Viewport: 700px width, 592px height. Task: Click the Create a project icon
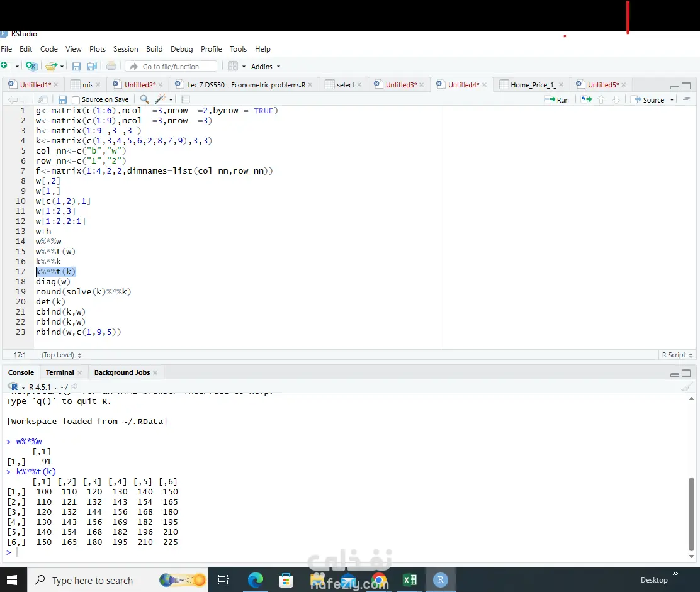(x=31, y=66)
